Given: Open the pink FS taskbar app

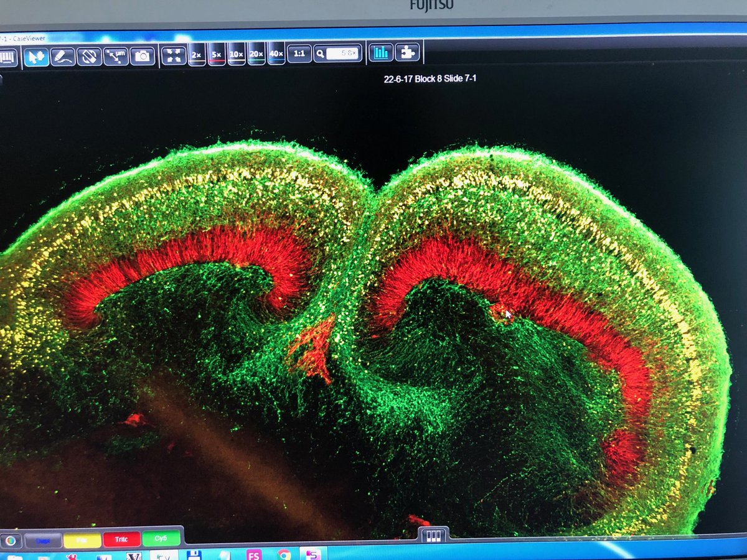Looking at the screenshot, I should 253,555.
